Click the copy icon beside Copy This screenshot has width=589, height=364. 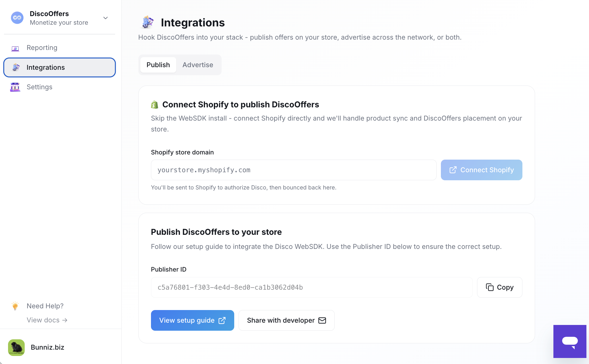point(490,287)
